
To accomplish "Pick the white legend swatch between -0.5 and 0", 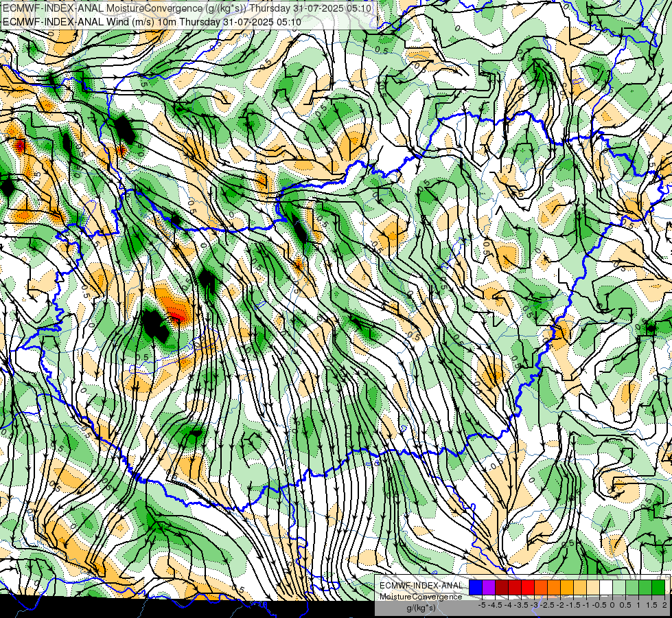I will [606, 587].
